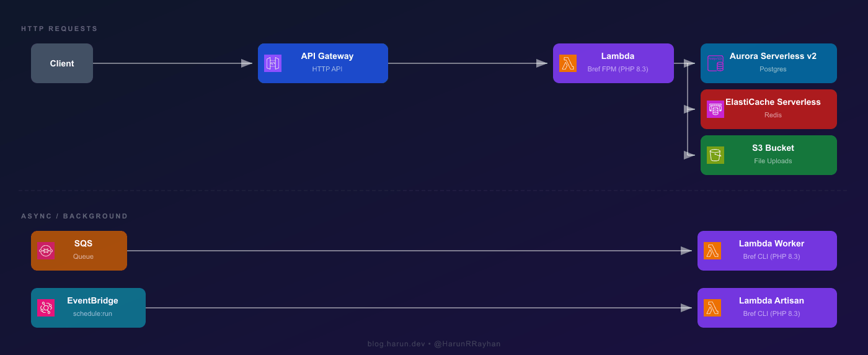Click 'Bref FPM (PHP 8.3)' text
868x355 pixels.
tap(618, 69)
